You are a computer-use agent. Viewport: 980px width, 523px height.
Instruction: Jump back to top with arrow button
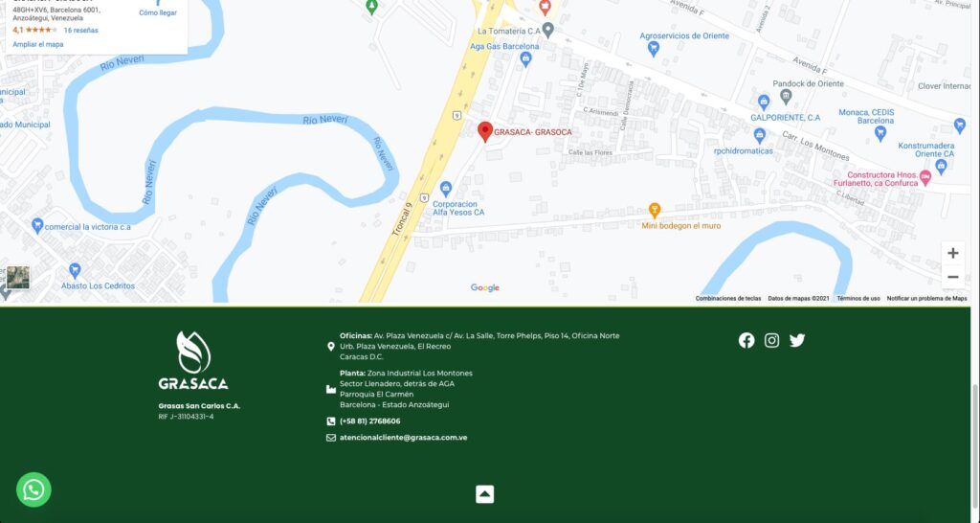coord(484,494)
